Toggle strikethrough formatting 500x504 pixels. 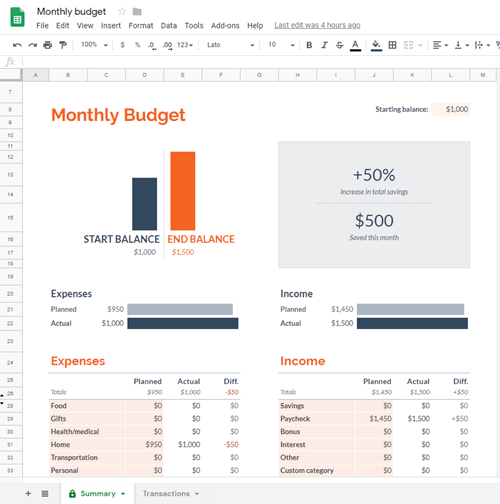click(339, 45)
